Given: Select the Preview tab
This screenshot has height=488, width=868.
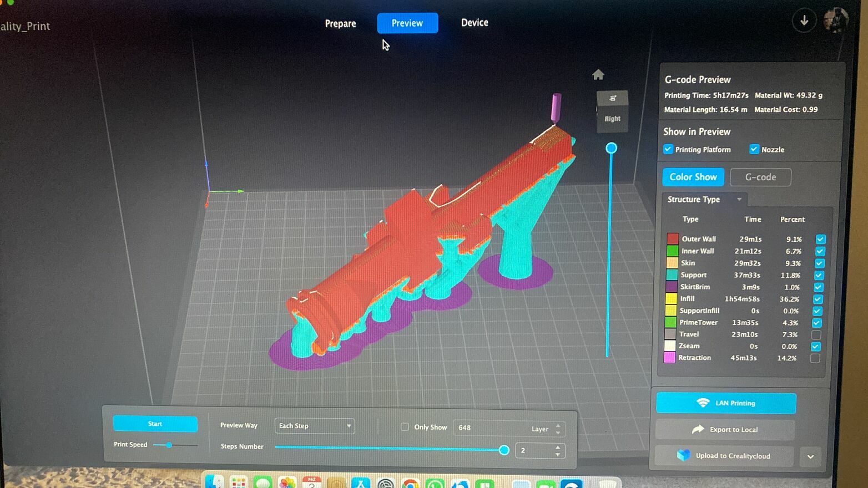Looking at the screenshot, I should coord(407,23).
